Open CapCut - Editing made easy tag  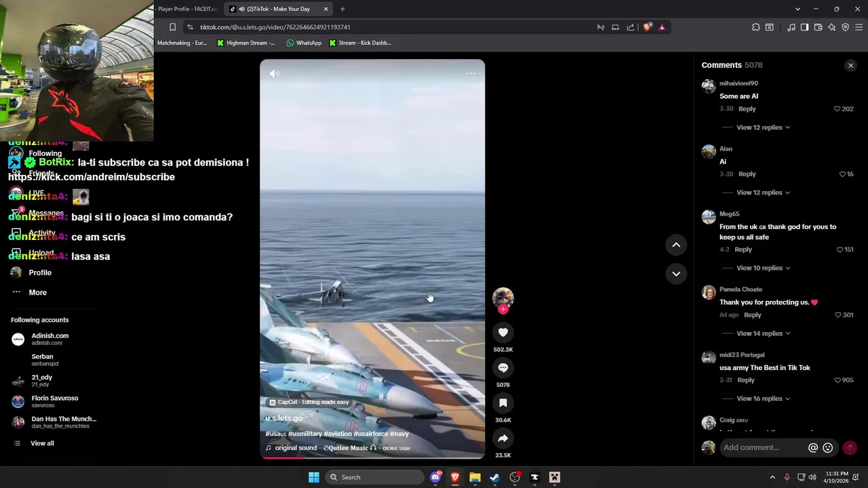309,402
